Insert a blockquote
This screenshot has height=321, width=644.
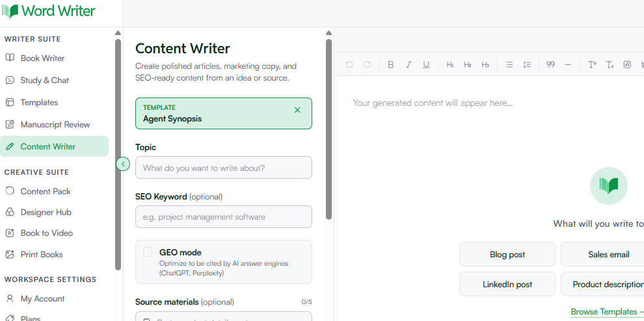click(x=550, y=64)
